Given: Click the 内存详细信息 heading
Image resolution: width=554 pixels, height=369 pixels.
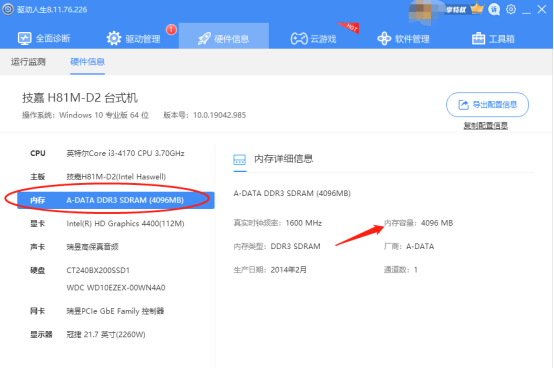Looking at the screenshot, I should click(x=284, y=159).
